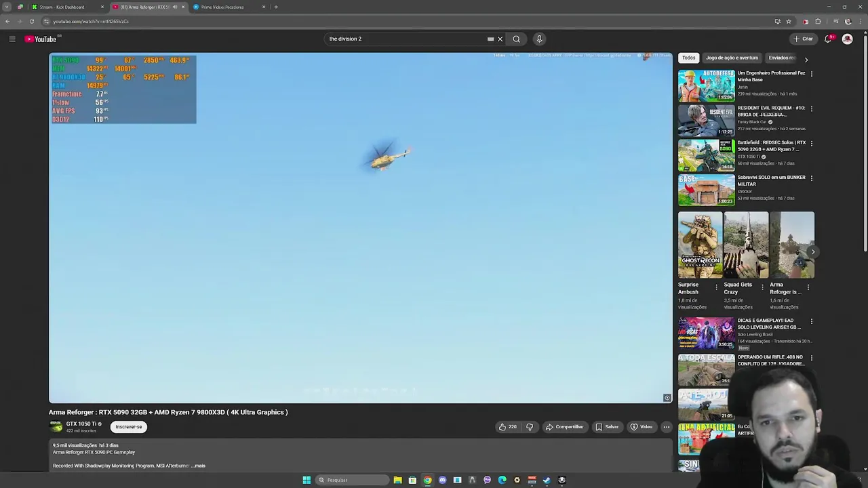This screenshot has height=488, width=868.
Task: Open options for Resident Evil Requiem video
Action: [812, 108]
